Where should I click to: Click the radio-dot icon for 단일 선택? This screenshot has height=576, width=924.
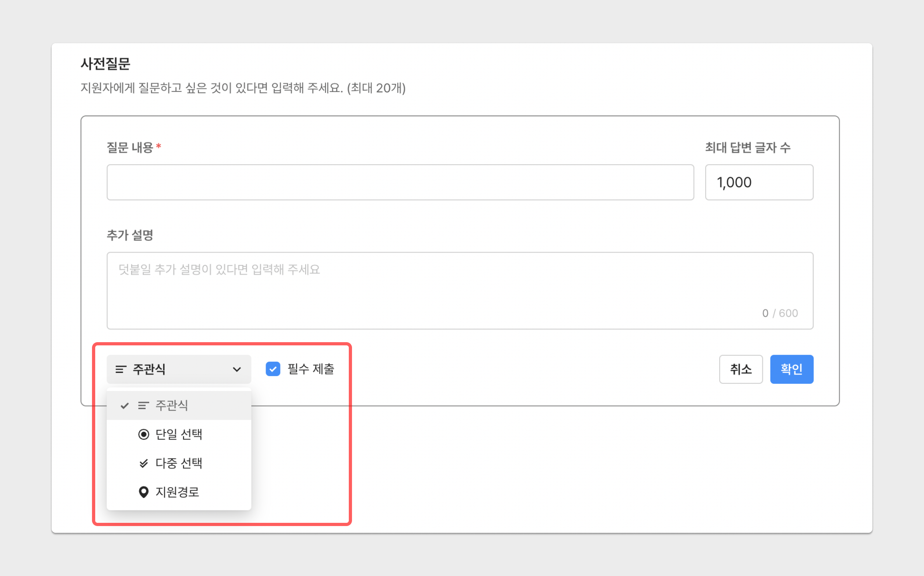[144, 434]
